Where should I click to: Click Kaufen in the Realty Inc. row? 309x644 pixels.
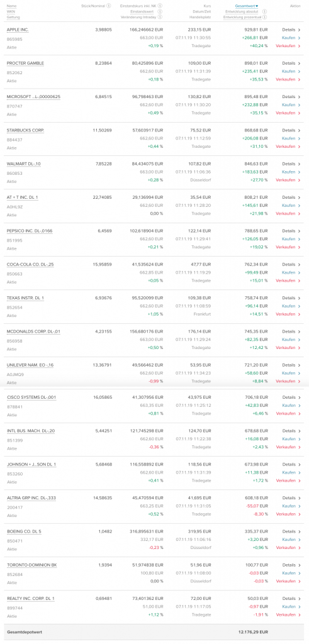click(291, 607)
